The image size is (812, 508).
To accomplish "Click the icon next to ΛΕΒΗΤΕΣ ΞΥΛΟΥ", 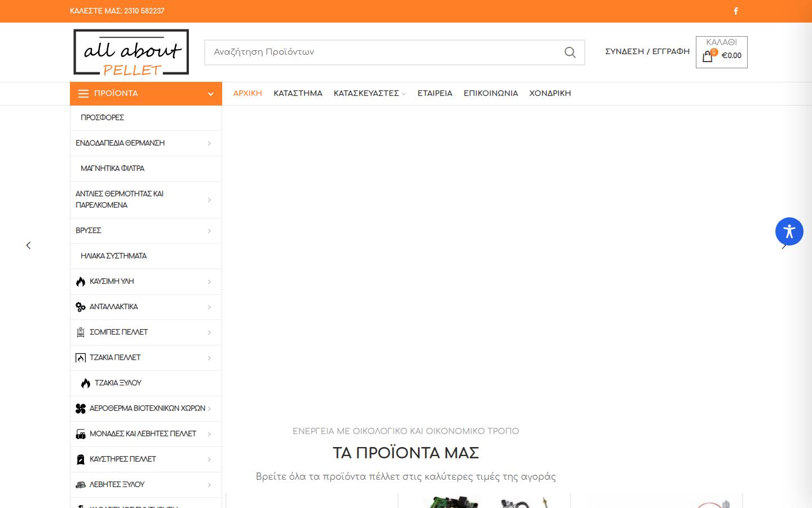I will point(81,485).
